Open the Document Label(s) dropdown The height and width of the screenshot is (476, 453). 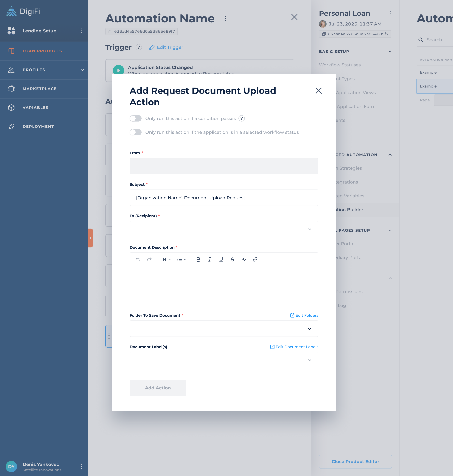pos(224,360)
